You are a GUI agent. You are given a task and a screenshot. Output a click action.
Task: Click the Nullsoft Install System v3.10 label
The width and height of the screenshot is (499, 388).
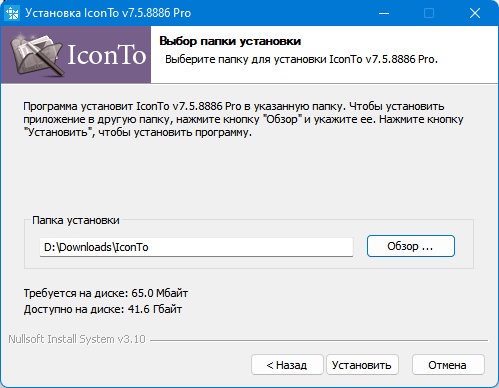point(77,339)
